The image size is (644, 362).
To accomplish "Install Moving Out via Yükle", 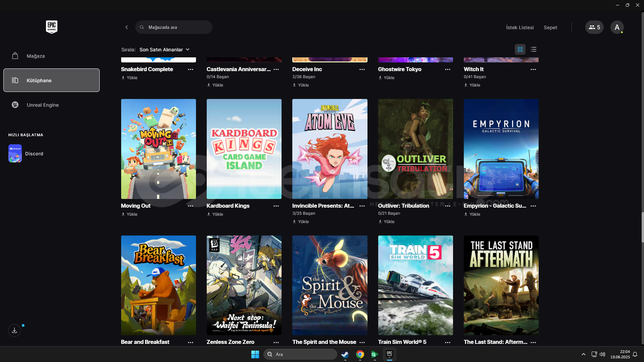I will (x=130, y=214).
